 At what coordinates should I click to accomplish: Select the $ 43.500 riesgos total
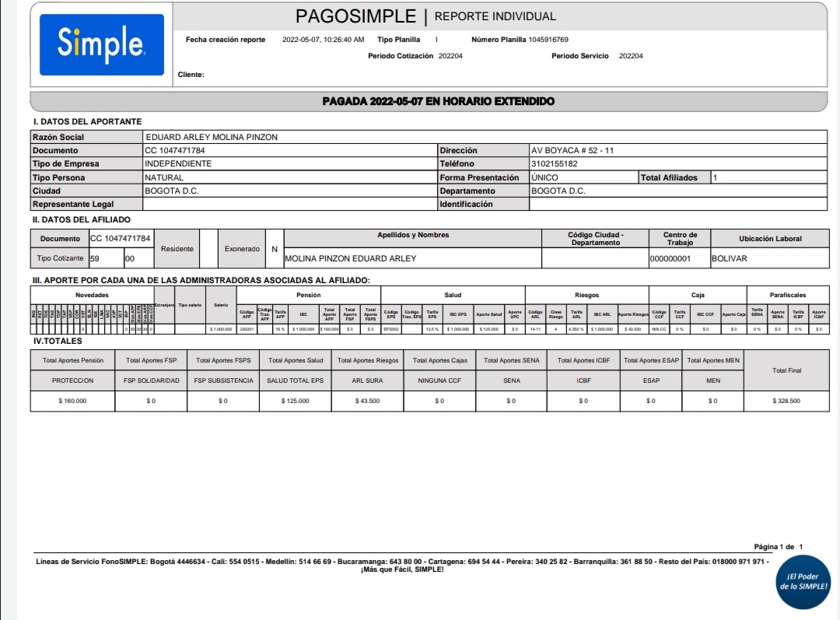[366, 401]
